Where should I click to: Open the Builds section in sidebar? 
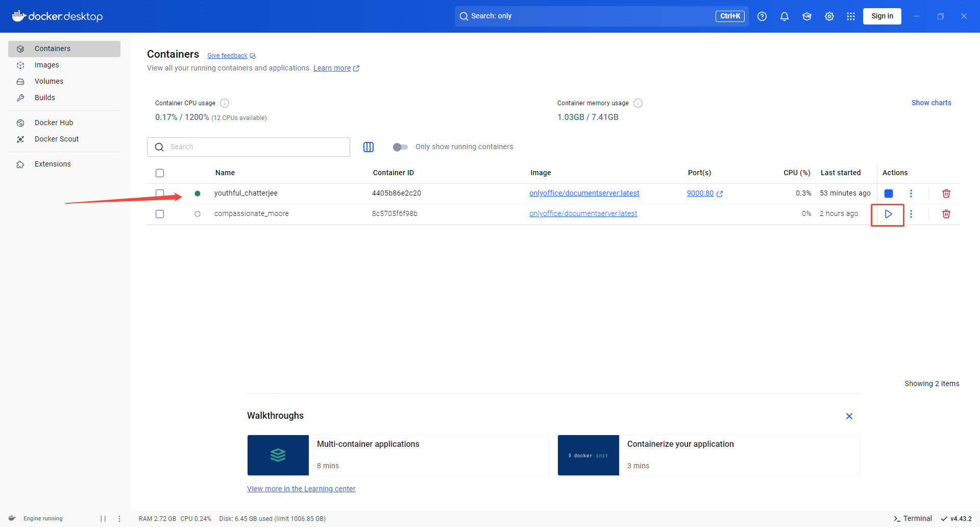click(x=44, y=98)
